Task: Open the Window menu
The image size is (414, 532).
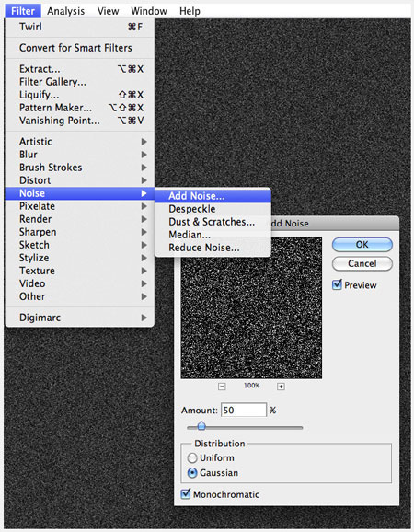Action: point(149,11)
